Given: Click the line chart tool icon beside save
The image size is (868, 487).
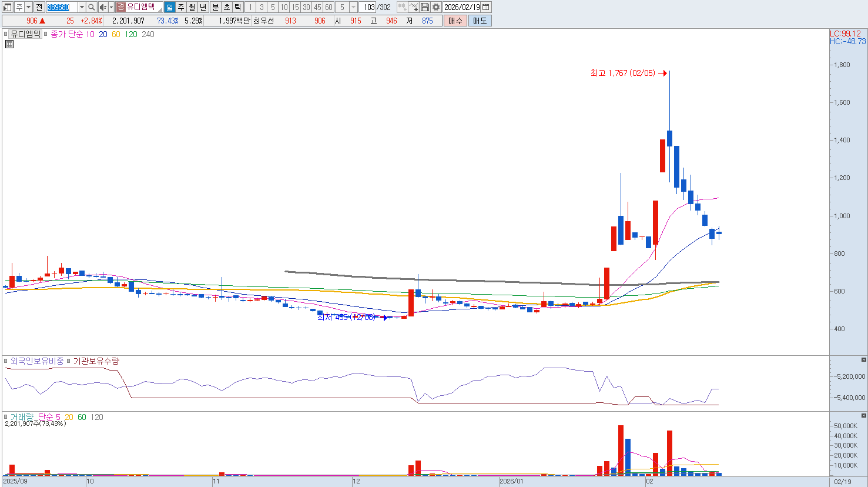Looking at the screenshot, I should pos(414,7).
